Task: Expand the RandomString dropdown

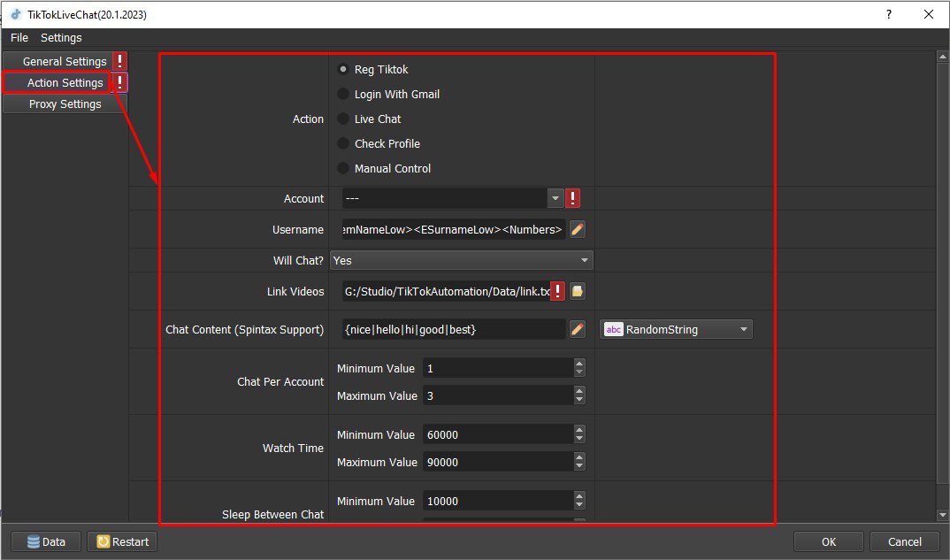Action: tap(676, 329)
